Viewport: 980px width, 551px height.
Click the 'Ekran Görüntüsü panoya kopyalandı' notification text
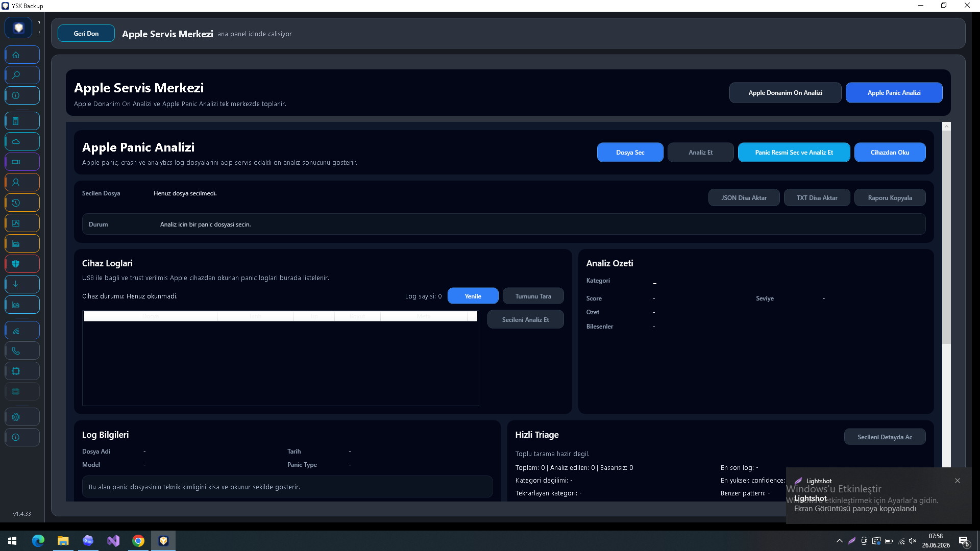click(855, 509)
